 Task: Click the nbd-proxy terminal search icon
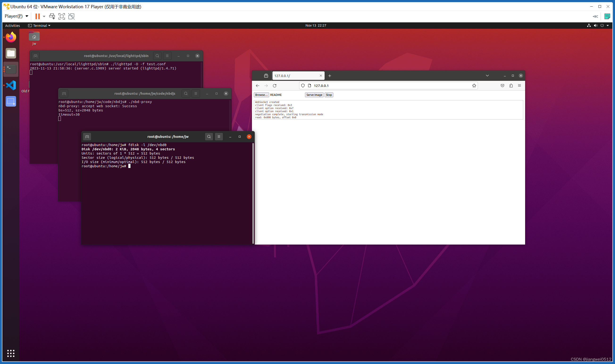tap(186, 93)
